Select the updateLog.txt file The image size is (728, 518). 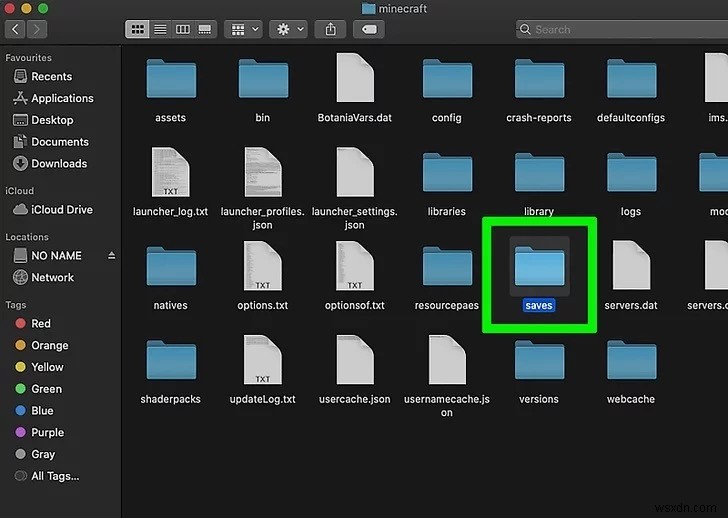point(263,360)
